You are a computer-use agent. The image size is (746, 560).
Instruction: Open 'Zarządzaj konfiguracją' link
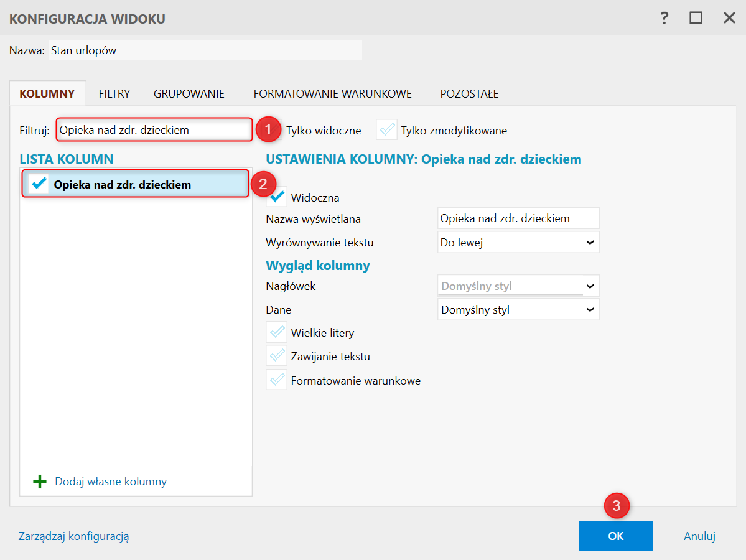[74, 536]
